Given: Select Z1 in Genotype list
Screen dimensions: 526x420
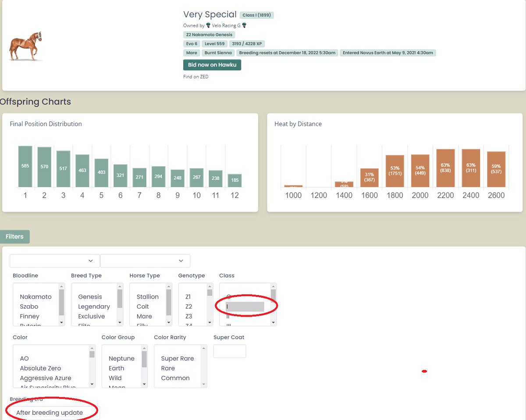Looking at the screenshot, I should point(188,297).
